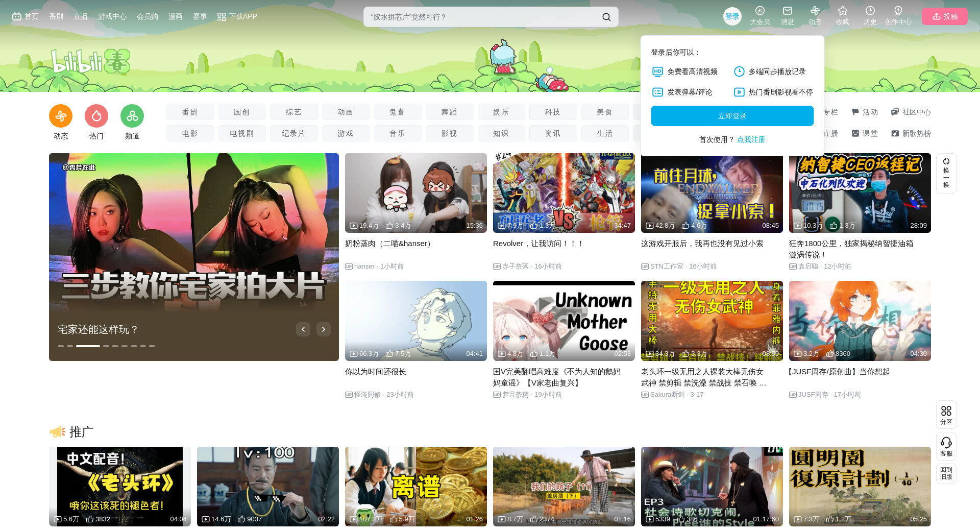Open the 大会员 membership icon
Screen dimensions: 980x531
click(x=760, y=11)
